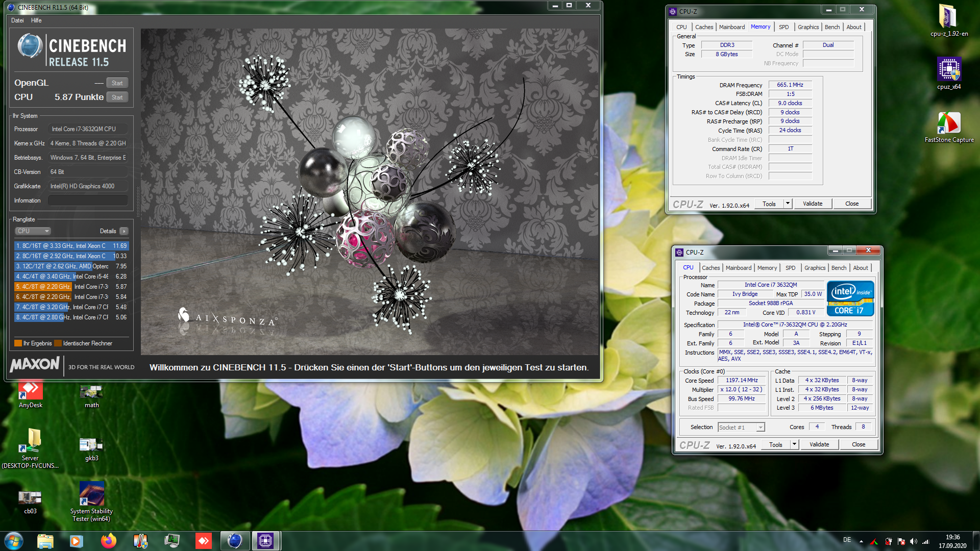Switch to the Mainboard tab in the upper CPU-Z window
The width and height of the screenshot is (980, 551).
[731, 27]
